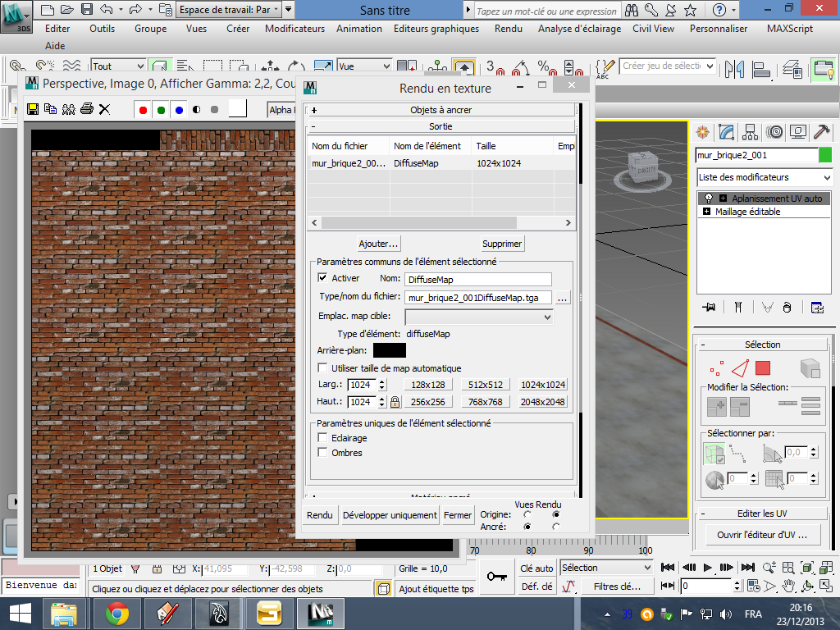840x630 pixels.
Task: Open the MAXScript menu
Action: pos(790,29)
